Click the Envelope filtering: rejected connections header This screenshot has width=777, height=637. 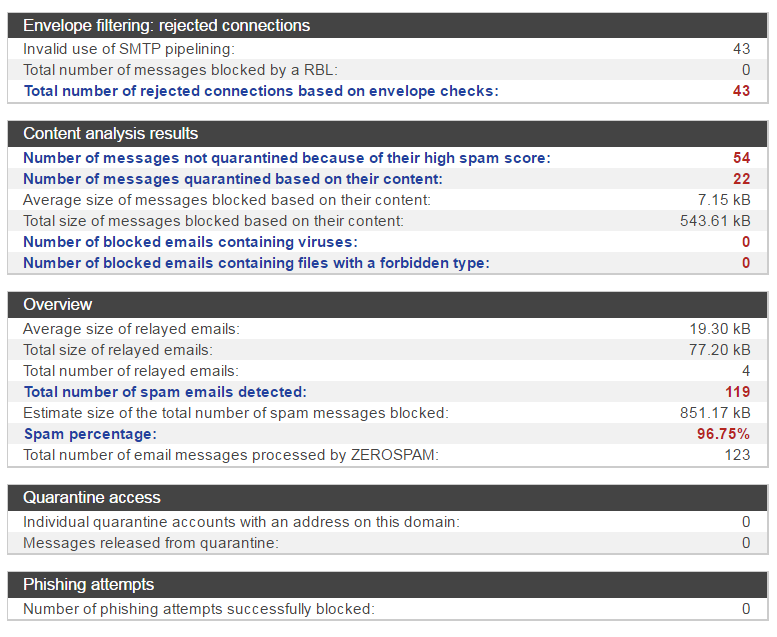coord(388,25)
